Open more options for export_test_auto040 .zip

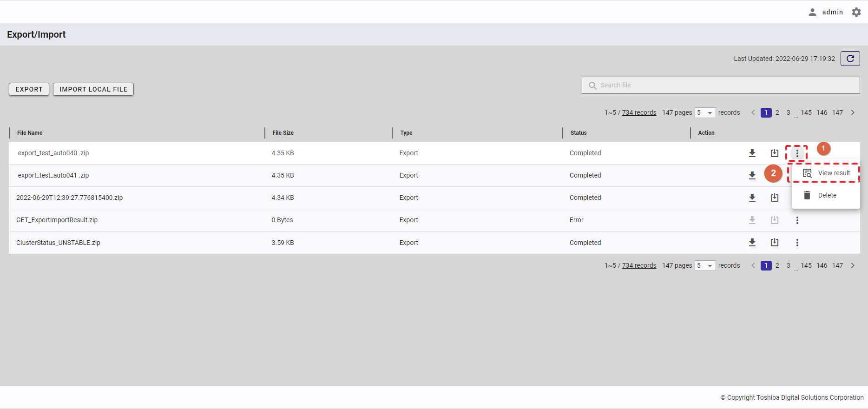[x=797, y=153]
